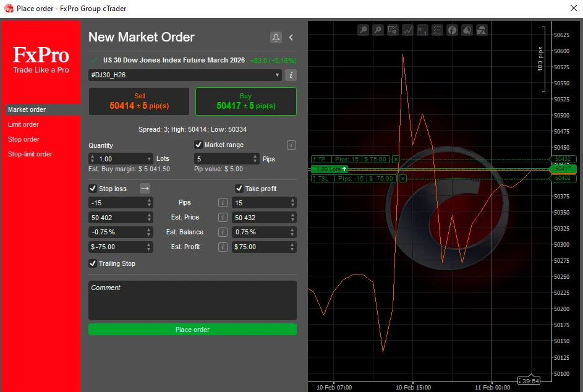Click the Est. Buy margin $ 5 041.50 text
The height and width of the screenshot is (392, 583).
point(129,169)
